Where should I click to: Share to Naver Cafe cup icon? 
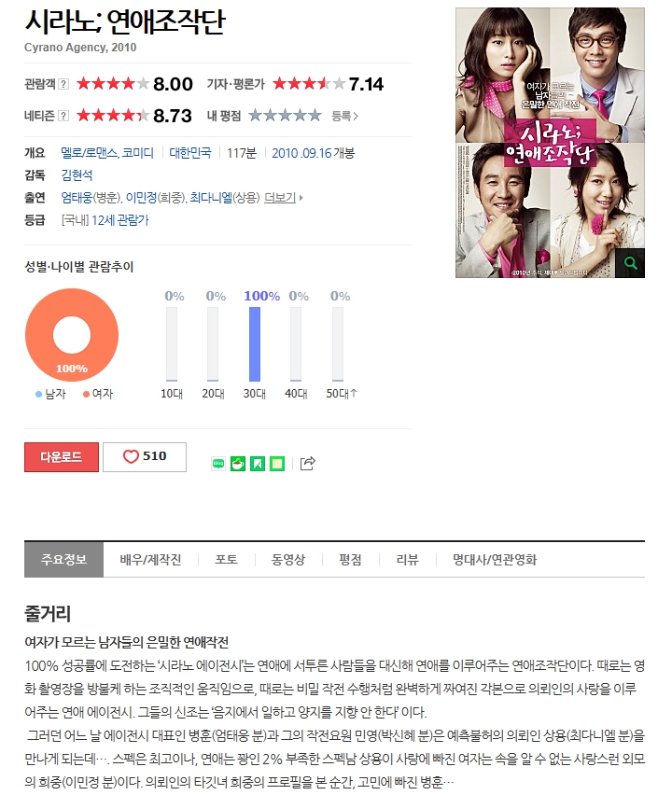tap(238, 464)
